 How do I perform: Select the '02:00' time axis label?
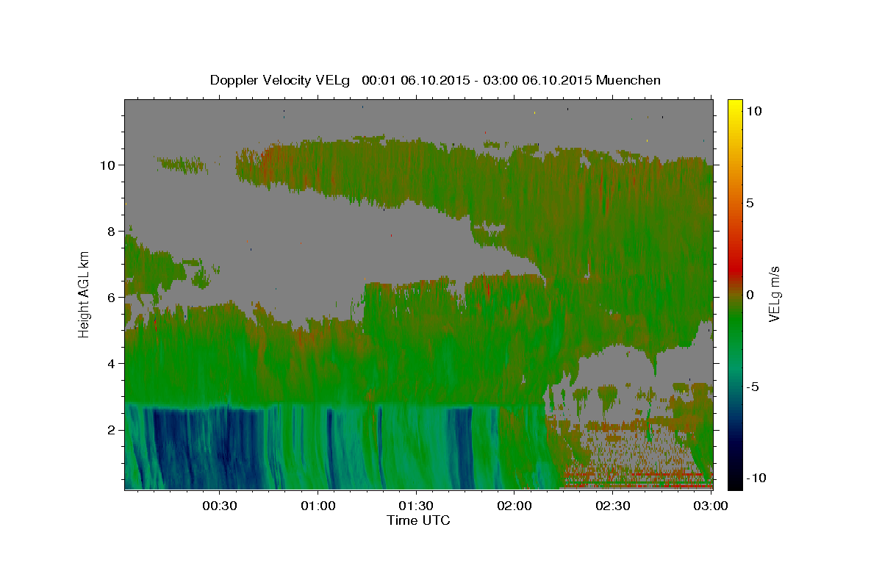514,506
